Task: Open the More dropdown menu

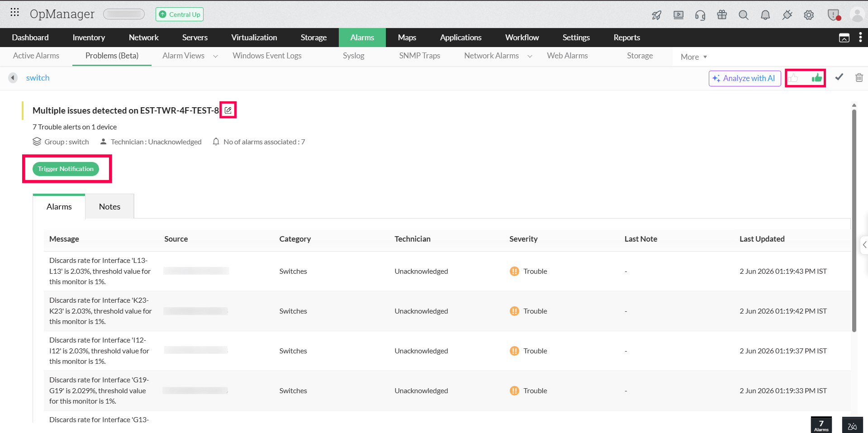Action: (x=693, y=57)
